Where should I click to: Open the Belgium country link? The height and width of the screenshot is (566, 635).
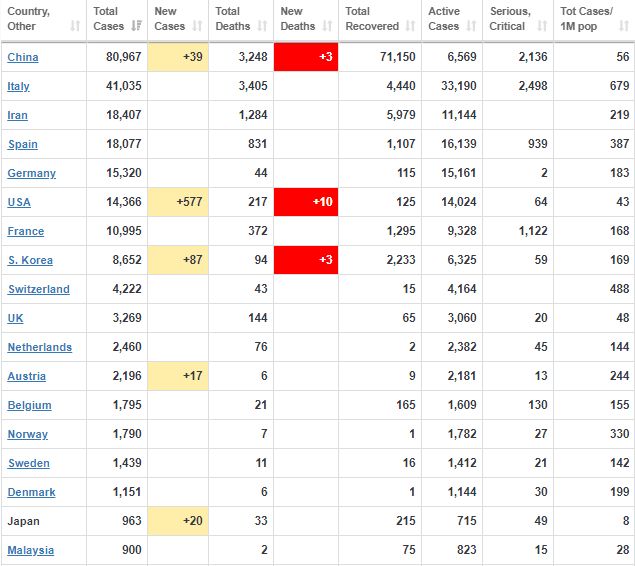tap(30, 405)
